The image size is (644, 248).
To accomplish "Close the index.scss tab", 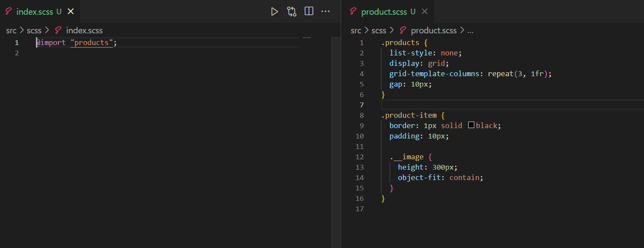I will [71, 12].
